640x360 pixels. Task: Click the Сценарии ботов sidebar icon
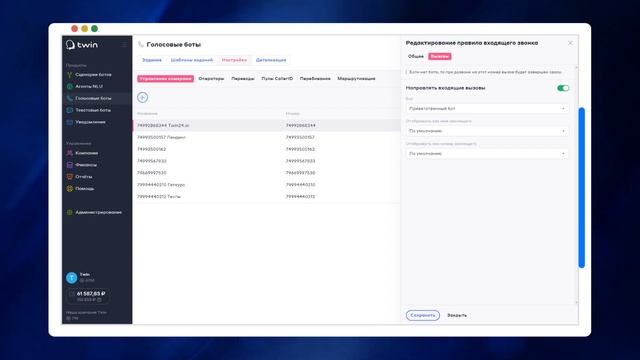click(x=69, y=75)
